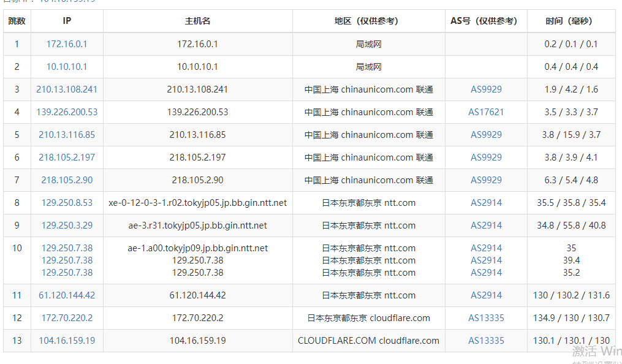Open the 172.70.220.2 IP column link
The height and width of the screenshot is (364, 622).
67,317
